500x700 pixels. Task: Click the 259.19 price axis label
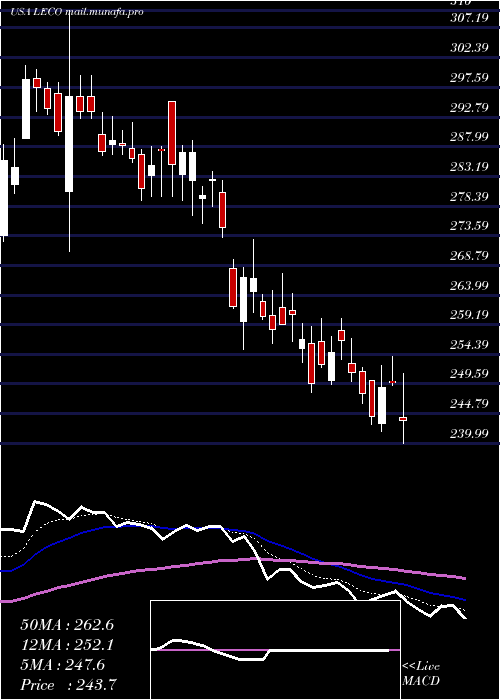469,315
